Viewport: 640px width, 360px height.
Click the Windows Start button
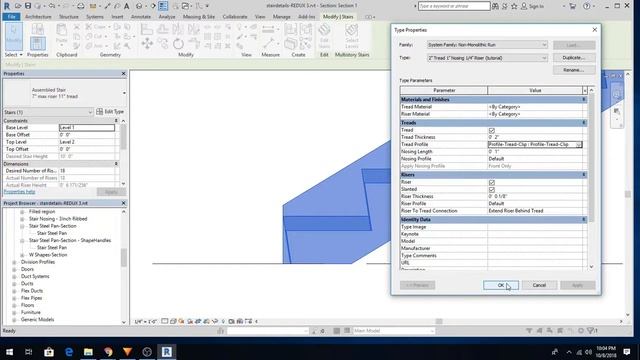coord(9,351)
